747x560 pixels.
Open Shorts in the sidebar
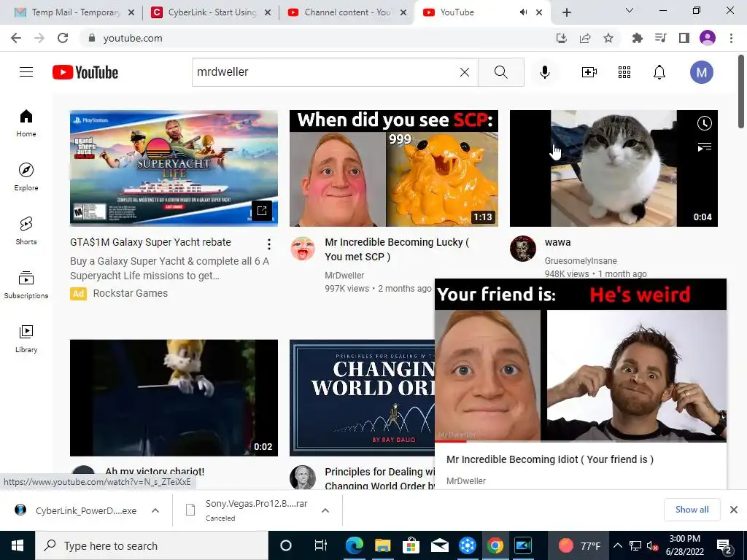pos(26,230)
